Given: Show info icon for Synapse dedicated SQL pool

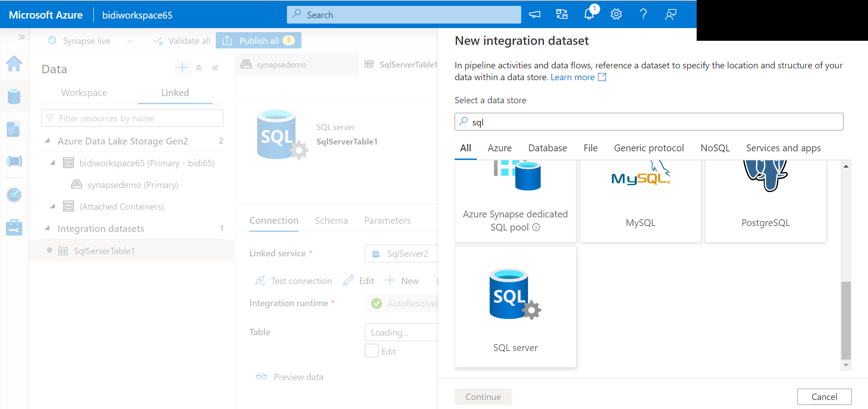Looking at the screenshot, I should 536,227.
